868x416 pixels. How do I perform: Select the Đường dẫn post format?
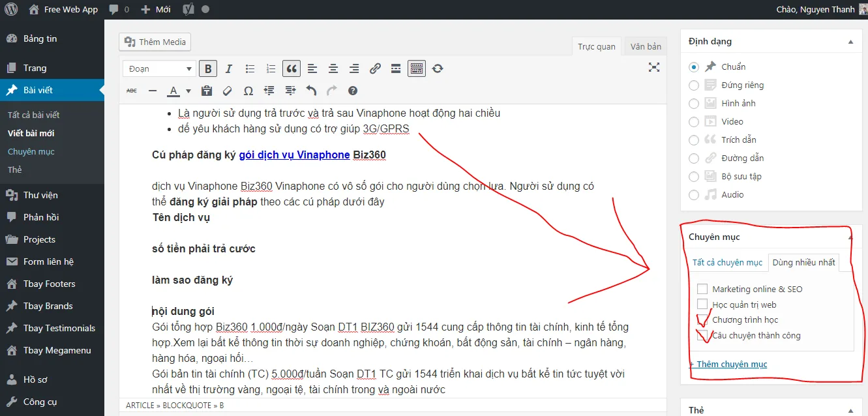point(694,158)
